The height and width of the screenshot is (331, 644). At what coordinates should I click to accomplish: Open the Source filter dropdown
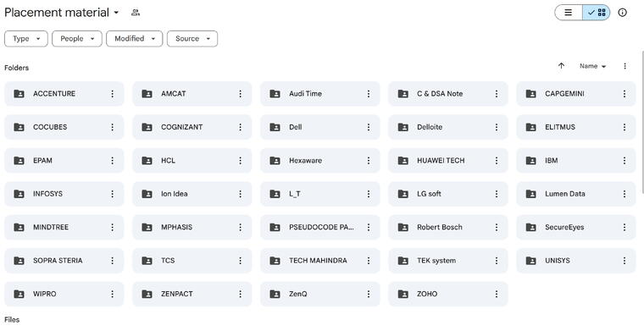(192, 39)
